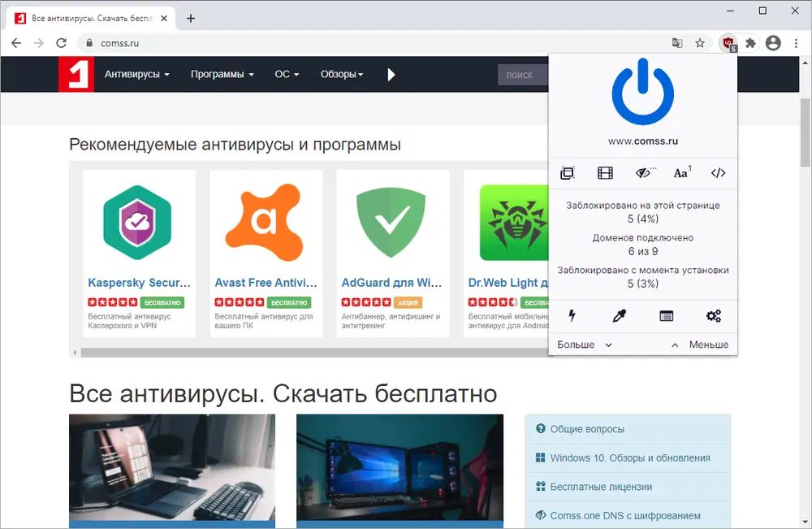Click the Windows 10 grid icon
The width and height of the screenshot is (812, 529).
tap(540, 457)
